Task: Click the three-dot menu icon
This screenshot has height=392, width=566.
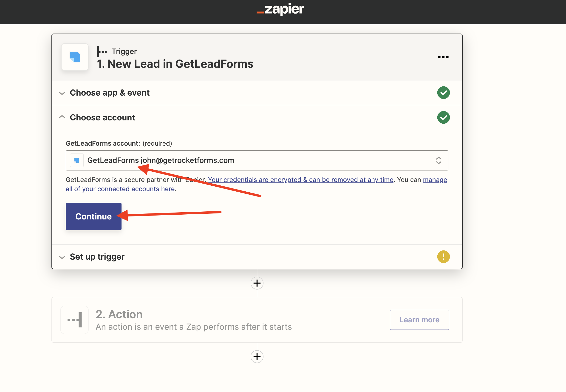Action: [x=443, y=57]
